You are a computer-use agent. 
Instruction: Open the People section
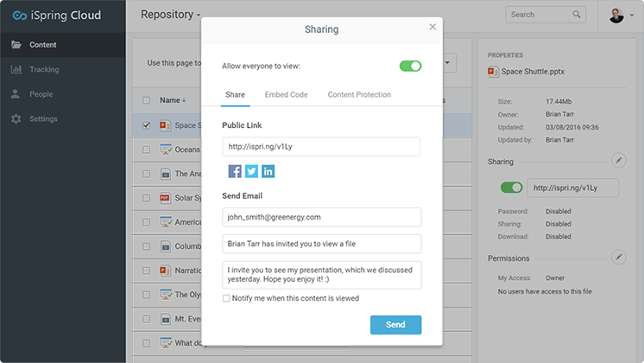click(x=63, y=94)
